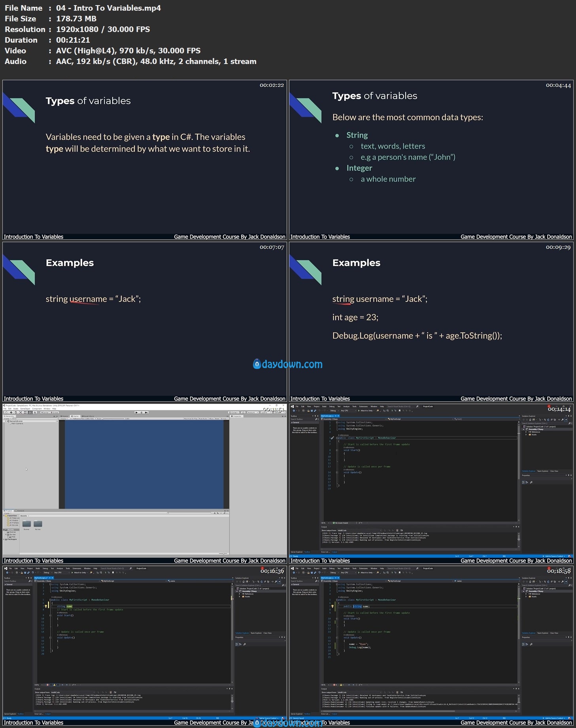The image size is (576, 728).
Task: Click screwdriver quick-action icon in 00:14:14 frame
Action: [332, 438]
